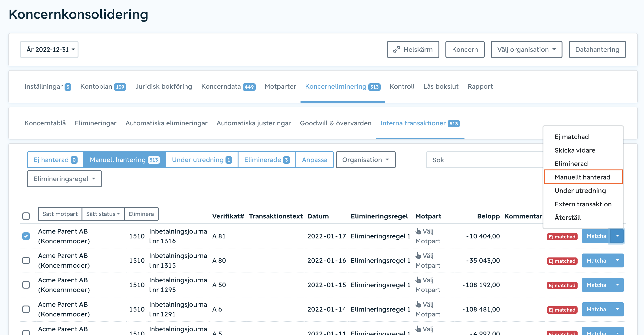Choose Ej matchad from status menu
Viewport: 644px width, 335px height.
tap(583, 137)
